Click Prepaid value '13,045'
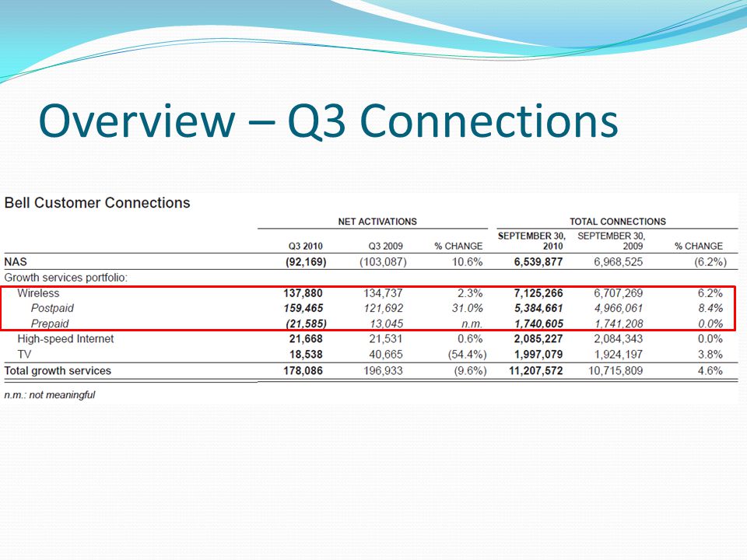This screenshot has width=747, height=560. click(x=387, y=324)
